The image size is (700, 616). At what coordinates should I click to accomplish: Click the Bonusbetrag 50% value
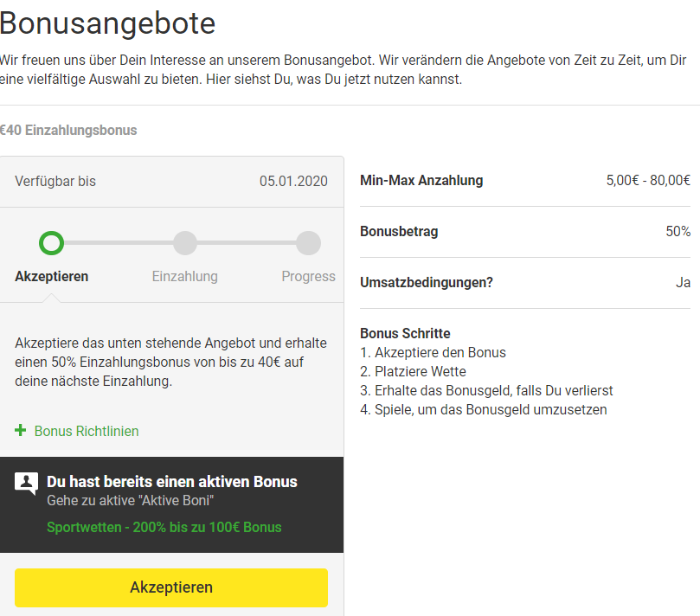pyautogui.click(x=678, y=231)
